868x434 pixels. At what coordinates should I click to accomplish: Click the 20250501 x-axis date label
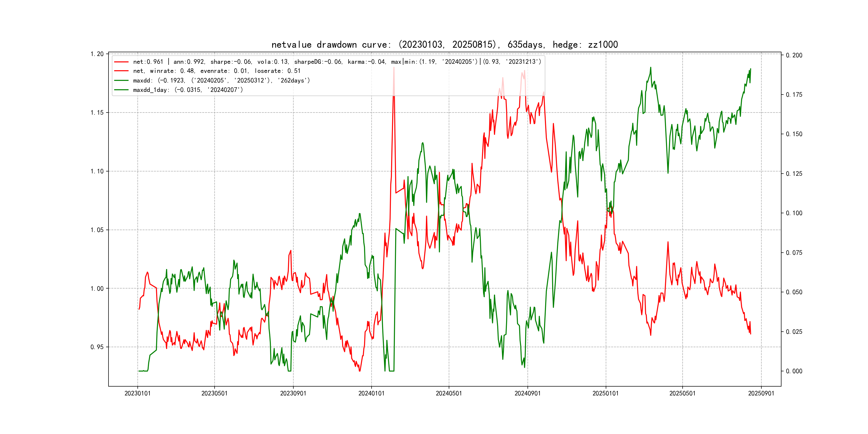(682, 394)
